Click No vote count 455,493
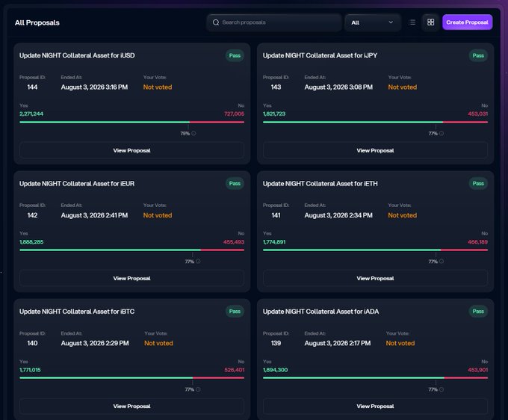Screen dimensions: 508x420 234,242
